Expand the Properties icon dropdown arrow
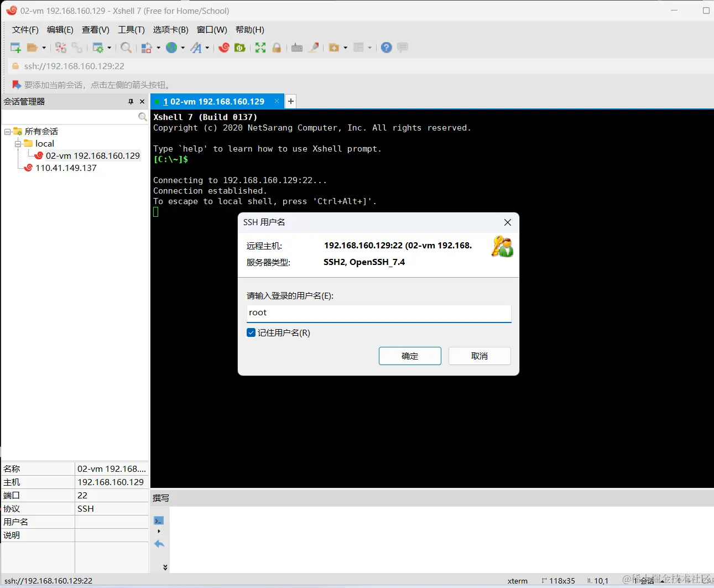 point(109,48)
